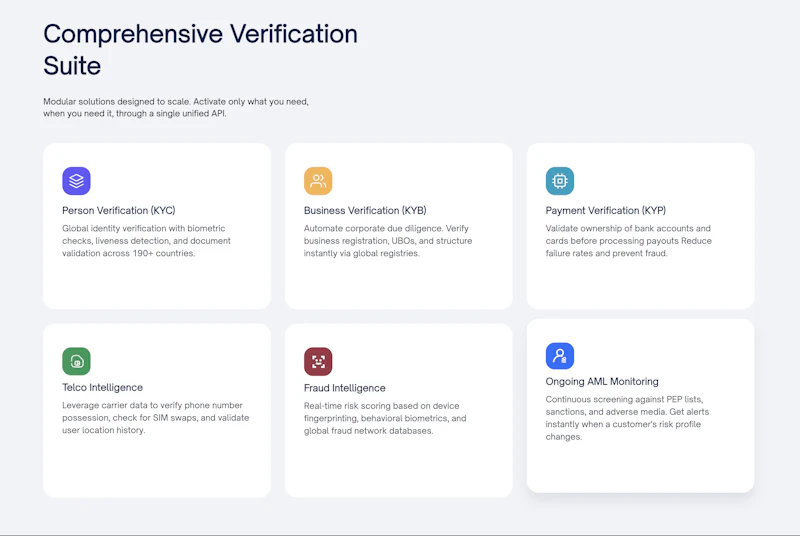Screen dimensions: 800x536
Task: Click the 'Global identity verification with biometric' description
Action: 146,241
